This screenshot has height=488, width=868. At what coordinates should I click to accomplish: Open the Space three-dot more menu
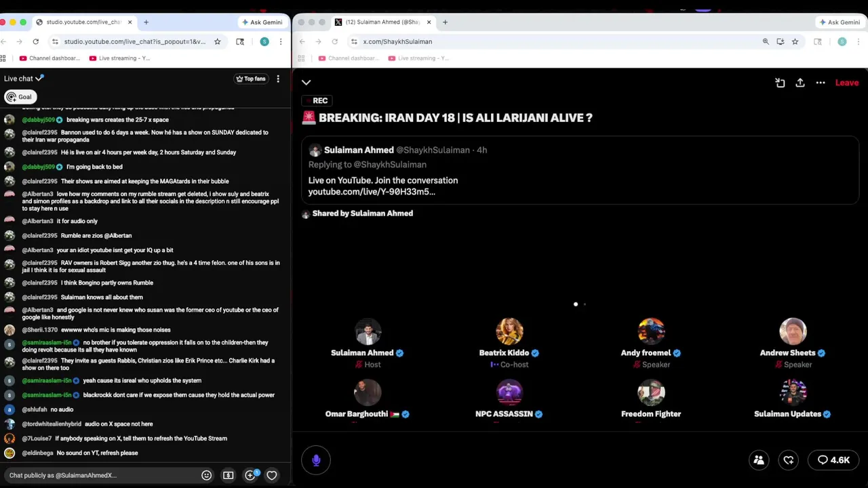[821, 83]
